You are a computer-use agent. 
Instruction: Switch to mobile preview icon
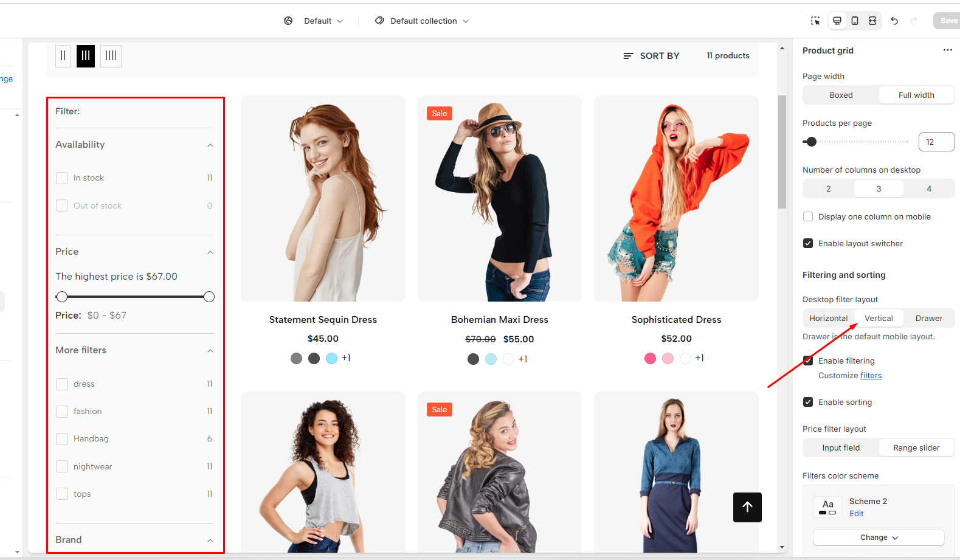(x=855, y=21)
